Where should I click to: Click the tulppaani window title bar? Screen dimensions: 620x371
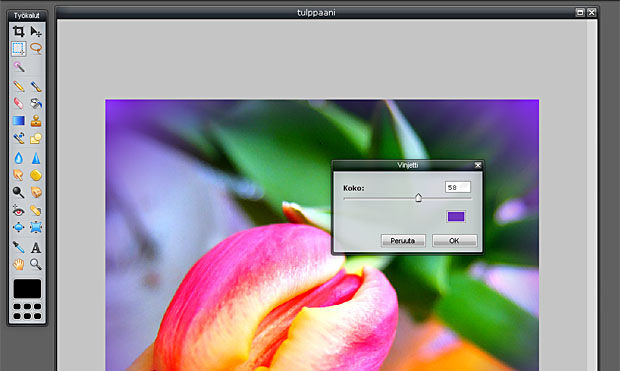pyautogui.click(x=316, y=13)
